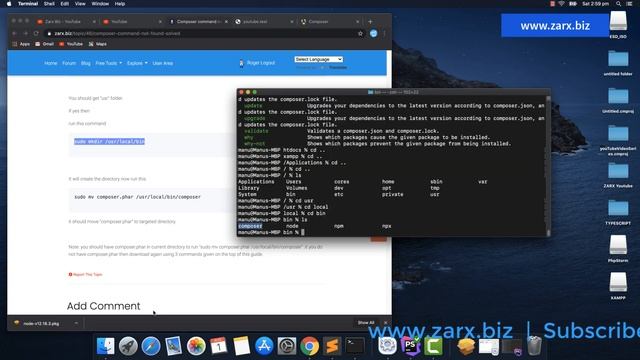640x360 pixels.
Task: Close the Composer command tab
Action: click(x=226, y=22)
